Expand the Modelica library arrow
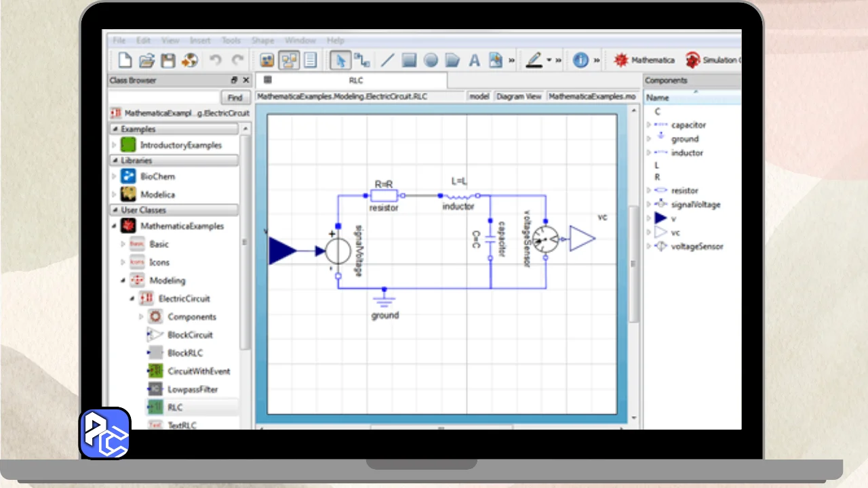The height and width of the screenshot is (488, 868). tap(114, 195)
